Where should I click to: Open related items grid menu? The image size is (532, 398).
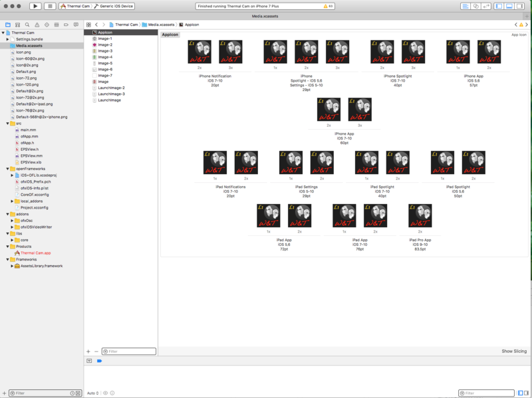[88, 25]
